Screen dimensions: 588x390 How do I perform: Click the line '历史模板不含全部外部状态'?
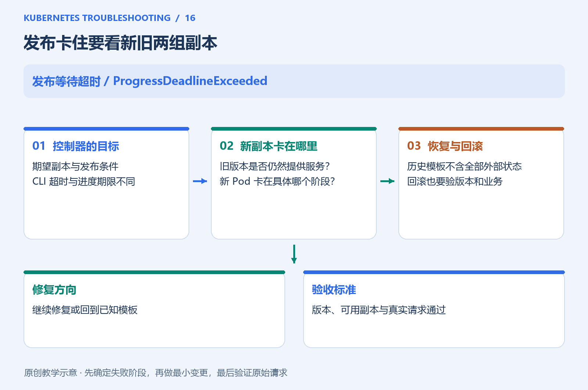pos(465,166)
